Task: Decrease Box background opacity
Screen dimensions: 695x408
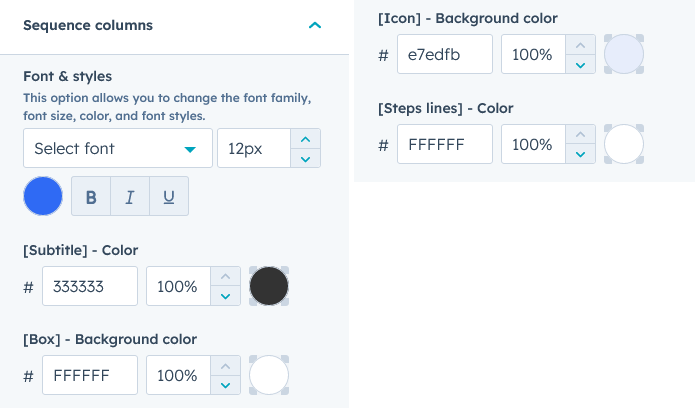Action: click(x=225, y=386)
